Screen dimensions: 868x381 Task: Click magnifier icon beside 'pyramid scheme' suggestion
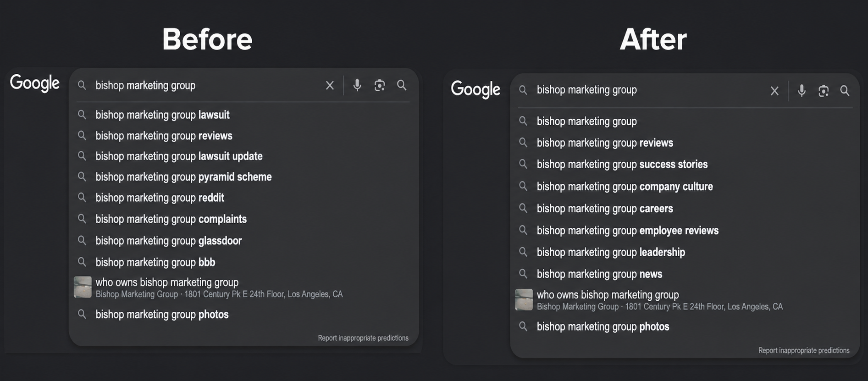82,177
